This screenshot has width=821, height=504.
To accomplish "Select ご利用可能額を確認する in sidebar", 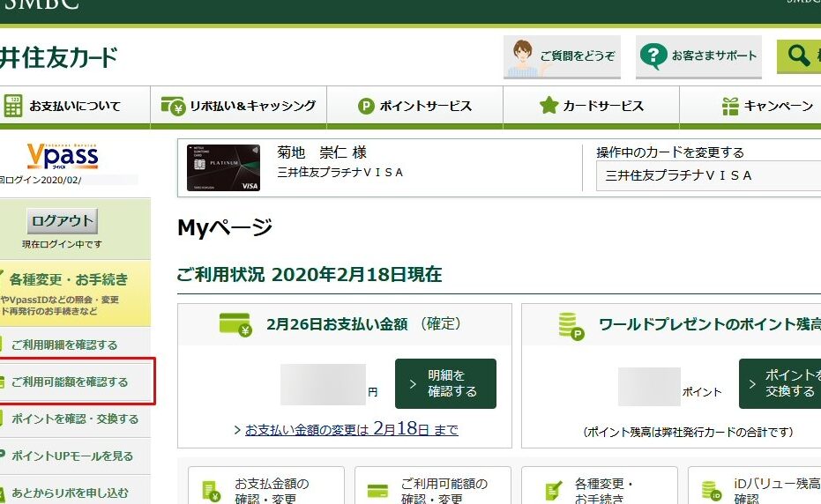I will click(x=70, y=382).
